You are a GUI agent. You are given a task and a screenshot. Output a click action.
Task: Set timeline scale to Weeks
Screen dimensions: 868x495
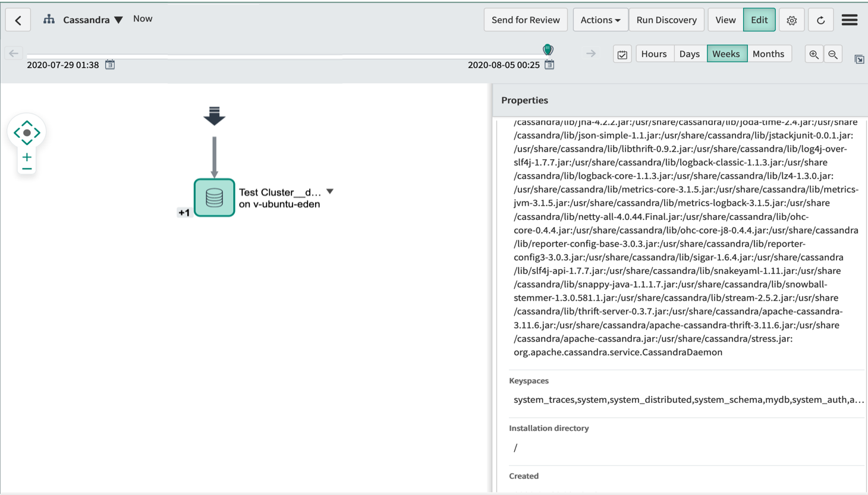[727, 54]
